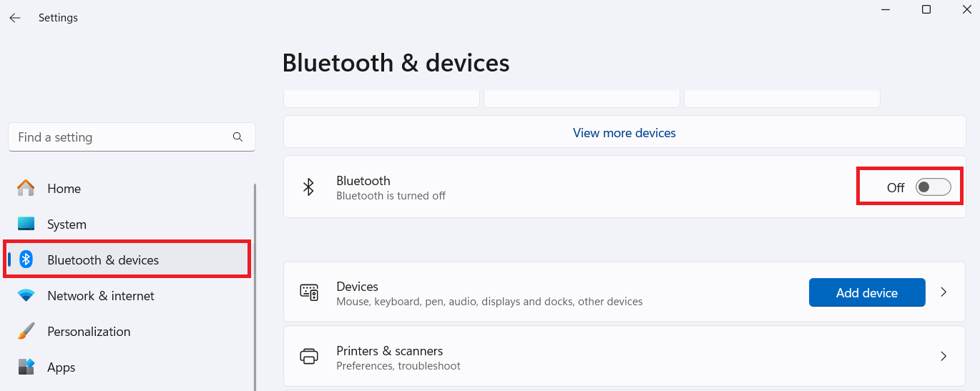Image resolution: width=980 pixels, height=391 pixels.
Task: Click the System monitor icon
Action: pyautogui.click(x=26, y=224)
